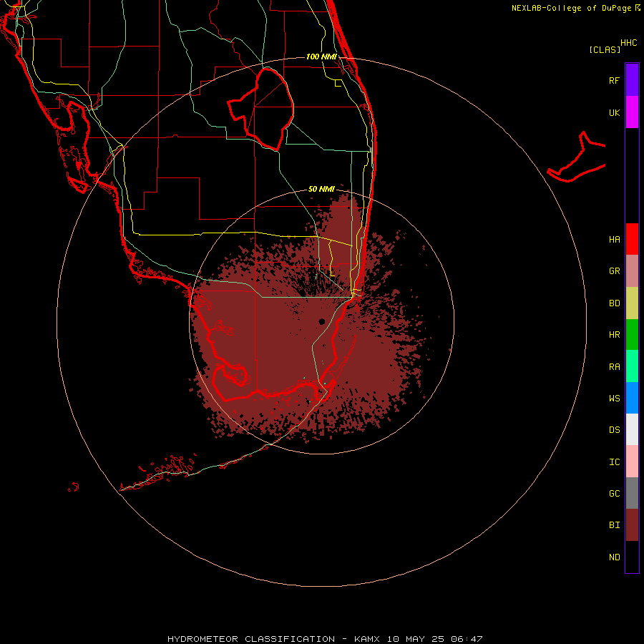Click the red HA legend swatch
Image resolution: width=644 pixels, height=644 pixels.
(x=632, y=239)
